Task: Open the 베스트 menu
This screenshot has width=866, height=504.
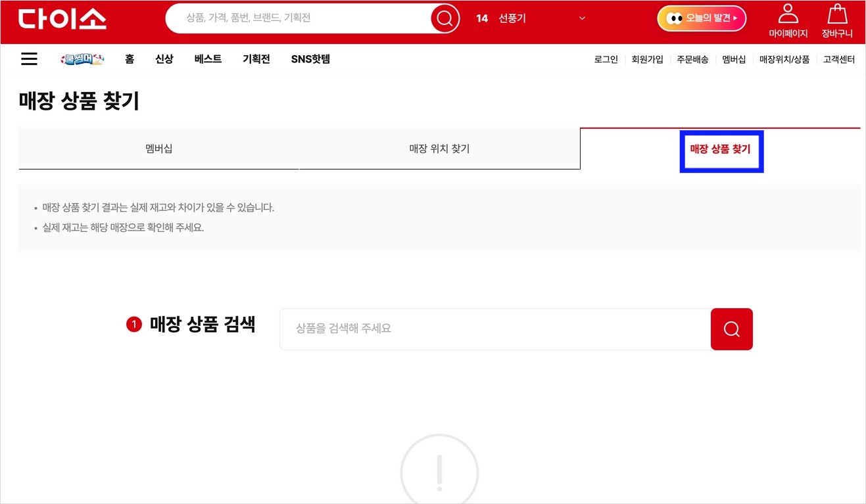Action: pyautogui.click(x=207, y=58)
